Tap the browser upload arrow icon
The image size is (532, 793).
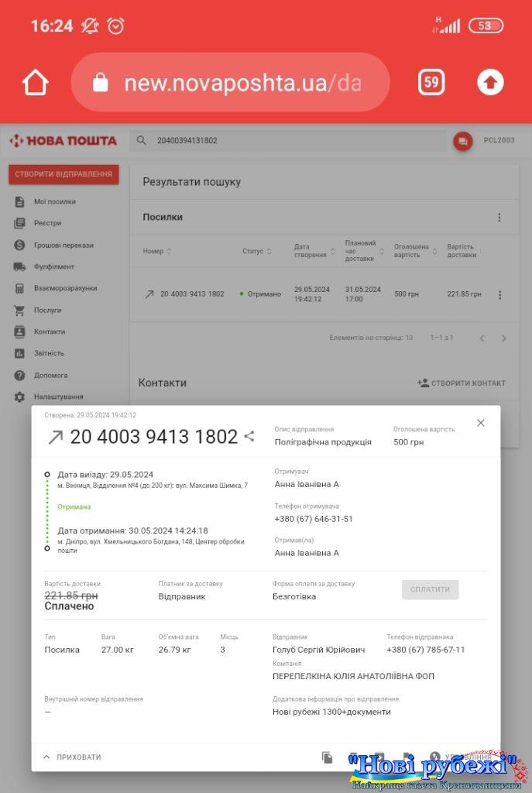490,82
